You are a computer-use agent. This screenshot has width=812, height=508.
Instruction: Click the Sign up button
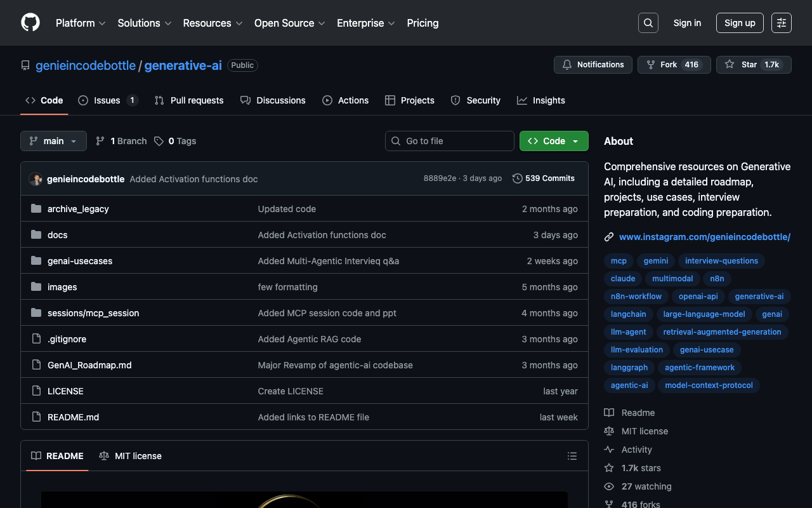(739, 23)
